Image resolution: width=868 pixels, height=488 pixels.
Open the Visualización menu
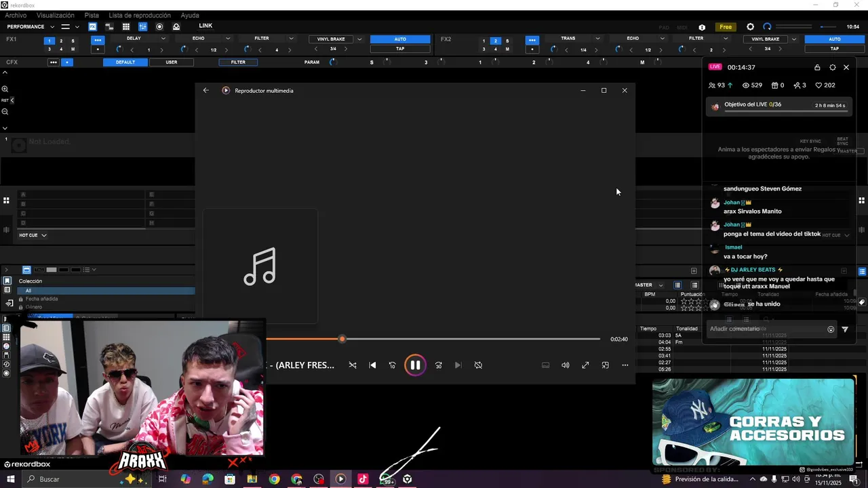coord(56,15)
